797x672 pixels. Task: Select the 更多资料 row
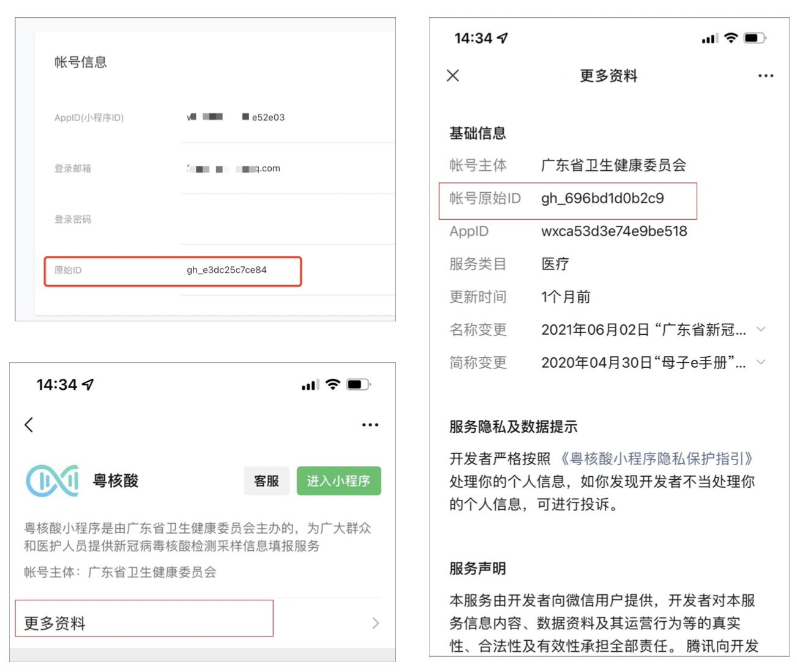pos(144,623)
